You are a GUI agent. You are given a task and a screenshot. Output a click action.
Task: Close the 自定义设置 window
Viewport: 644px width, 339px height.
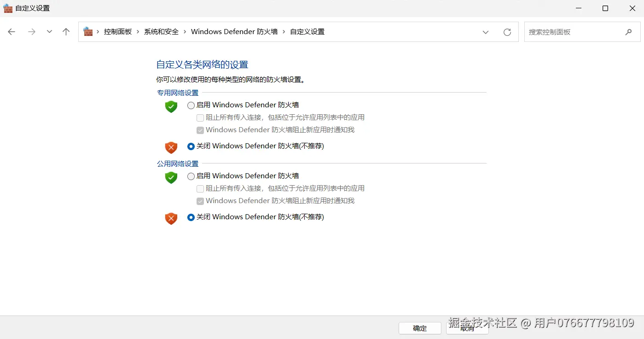632,8
